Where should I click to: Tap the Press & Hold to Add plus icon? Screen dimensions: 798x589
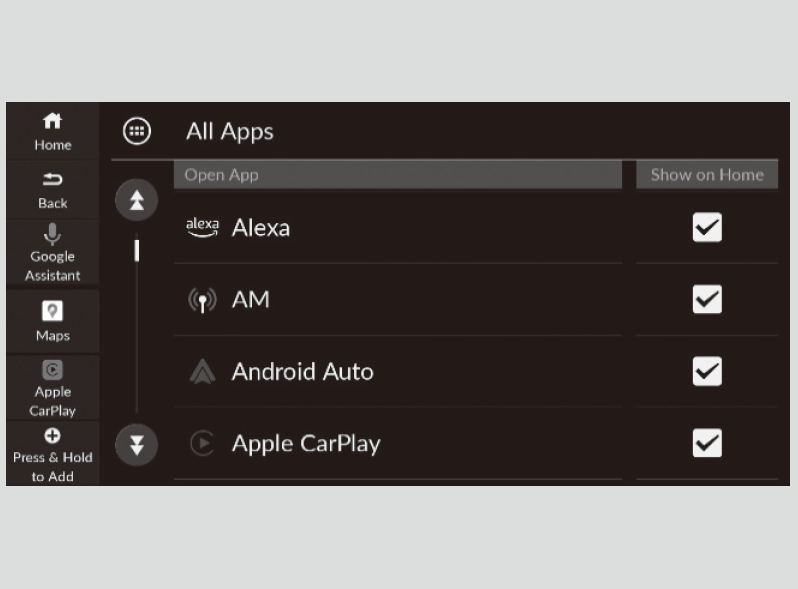[53, 436]
